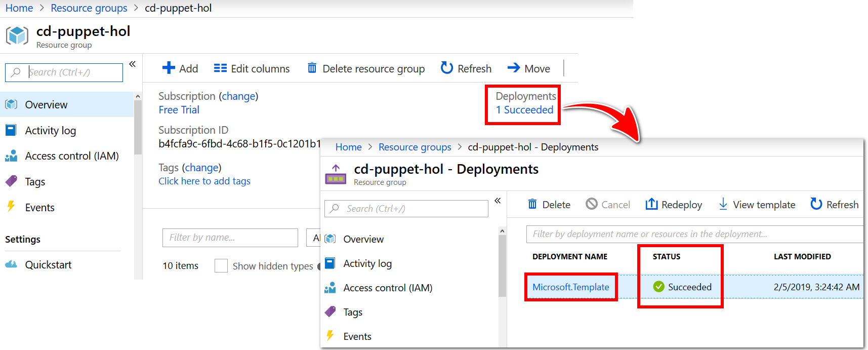868x350 pixels.
Task: Click Home breadcrumb in Deployments blade
Action: (349, 147)
